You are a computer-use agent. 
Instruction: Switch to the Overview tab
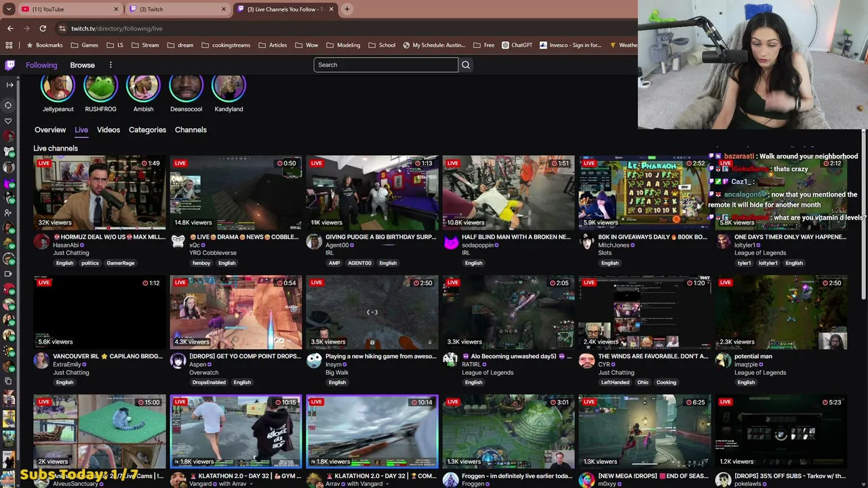50,130
